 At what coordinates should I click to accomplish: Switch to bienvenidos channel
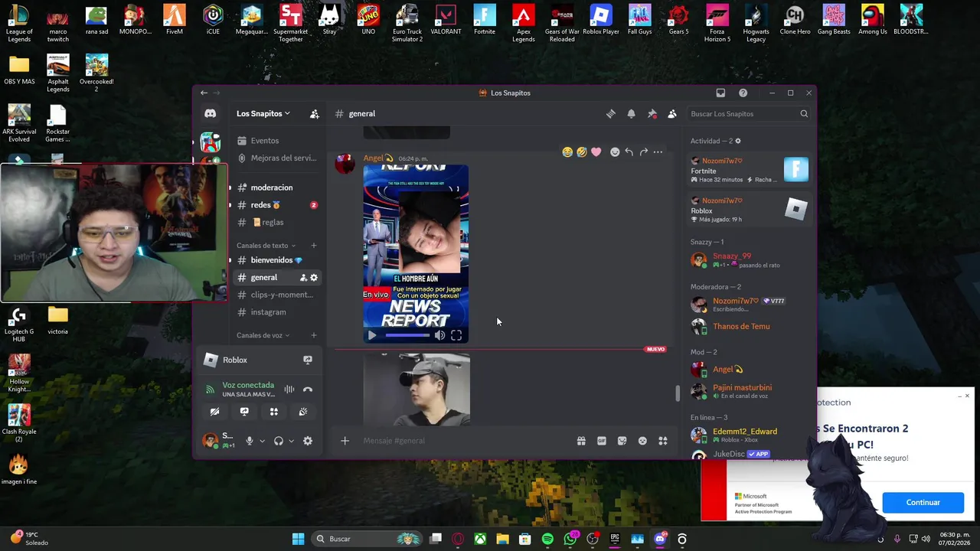tap(276, 260)
